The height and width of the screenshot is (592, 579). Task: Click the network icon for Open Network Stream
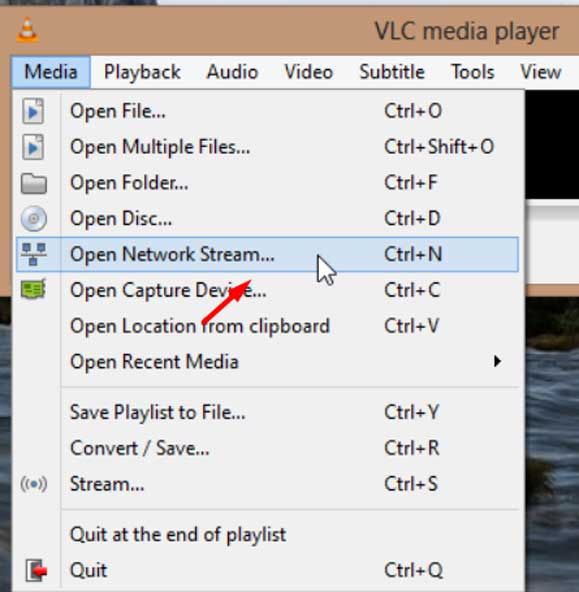pyautogui.click(x=34, y=254)
